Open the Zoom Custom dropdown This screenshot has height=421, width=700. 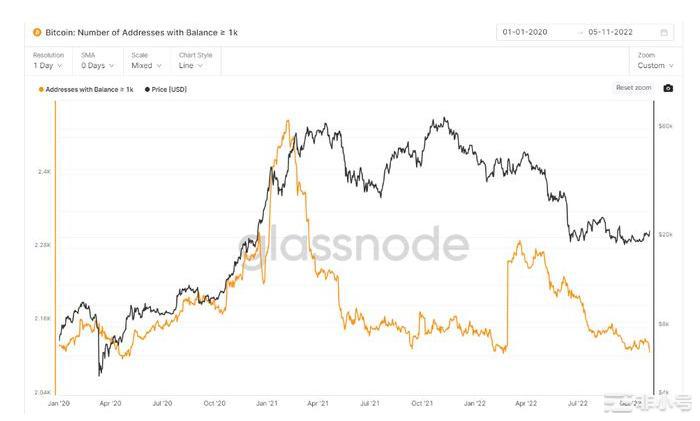[x=652, y=65]
